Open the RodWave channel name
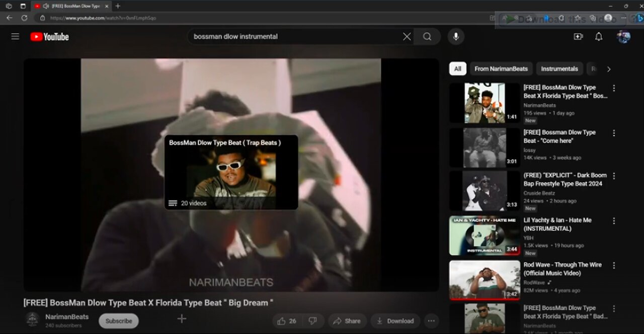 [x=534, y=283]
